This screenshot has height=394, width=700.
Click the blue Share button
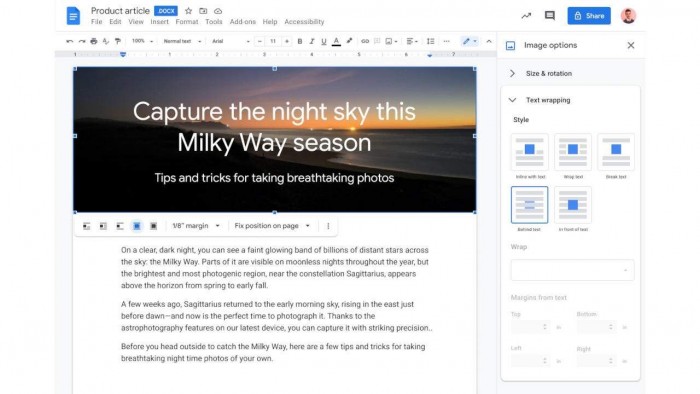click(589, 16)
